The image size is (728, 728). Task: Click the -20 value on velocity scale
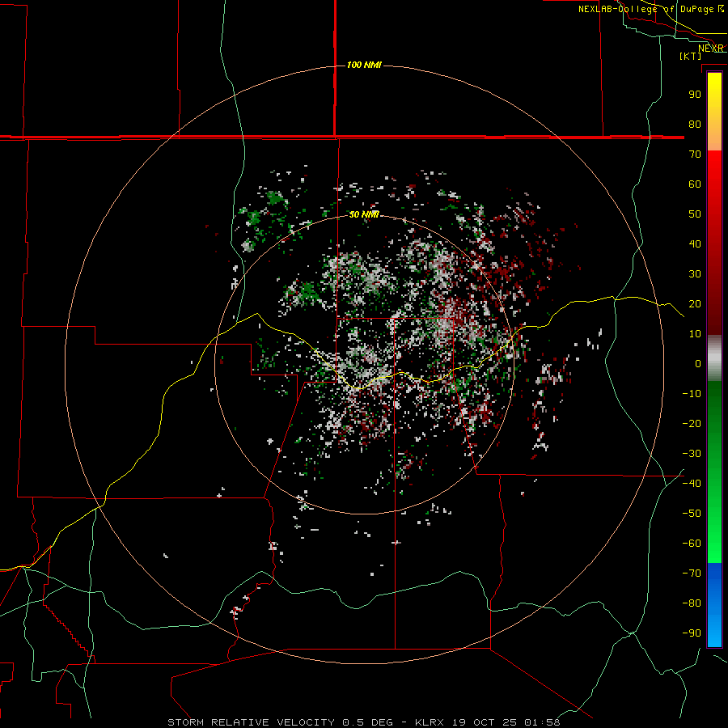692,423
